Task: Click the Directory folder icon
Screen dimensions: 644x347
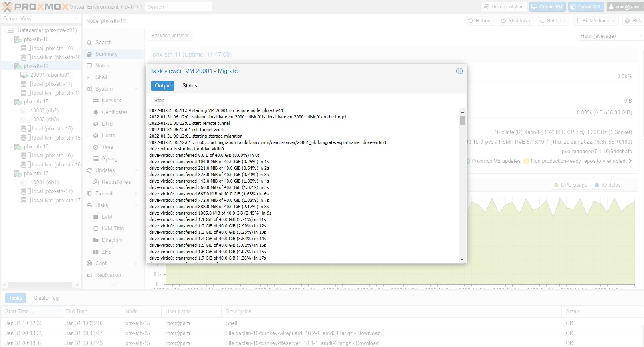Action: point(96,240)
